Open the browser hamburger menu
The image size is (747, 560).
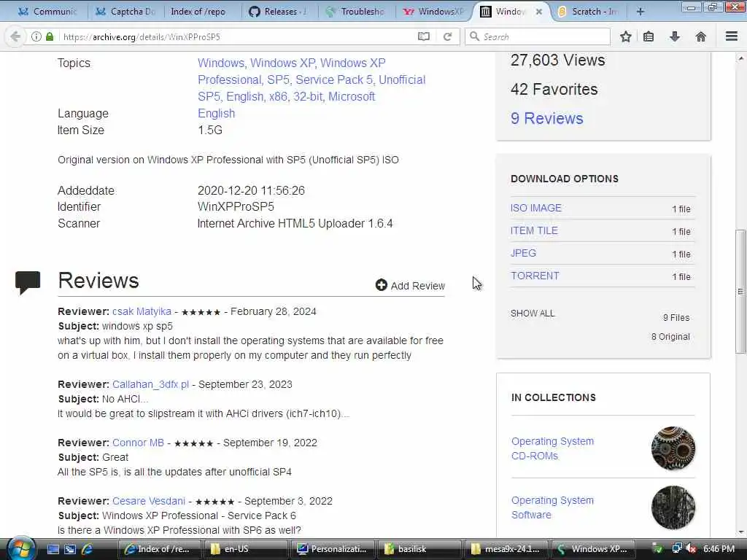pyautogui.click(x=732, y=36)
